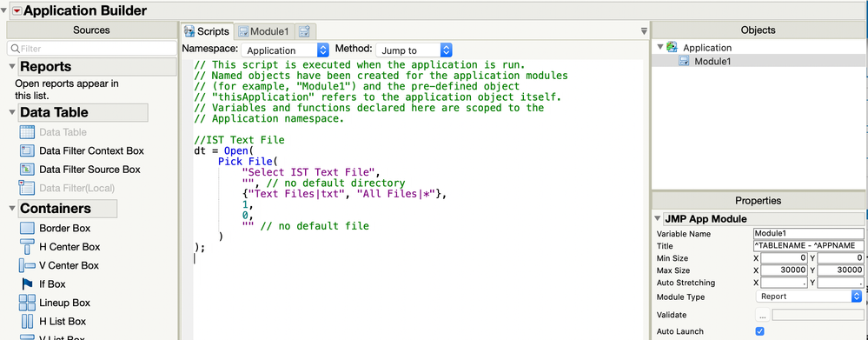Collapse the Data Table section

(x=12, y=112)
